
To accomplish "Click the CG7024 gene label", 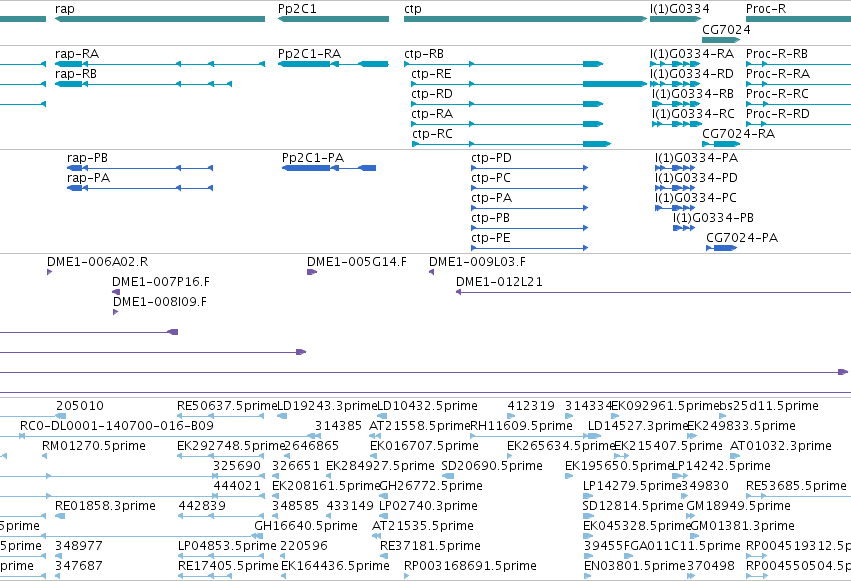I will click(726, 29).
